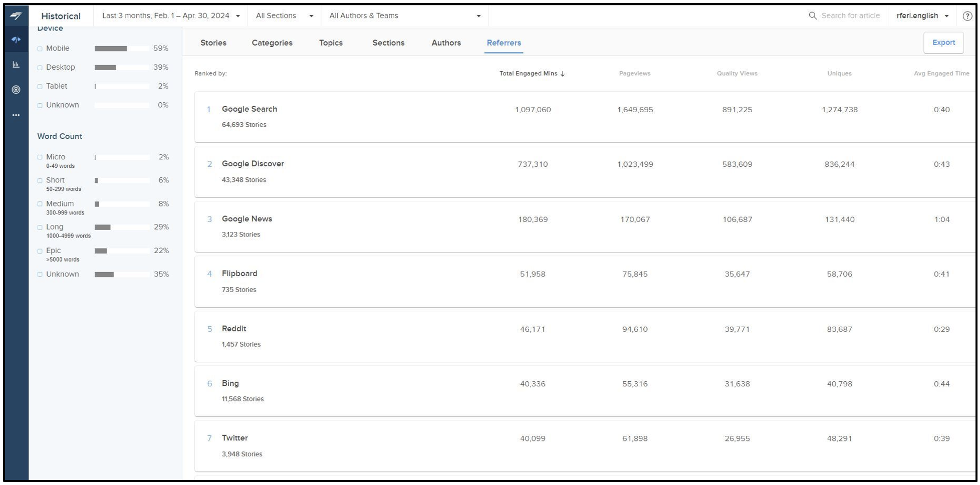Click '11,568 Stories' under Bing

pyautogui.click(x=242, y=399)
